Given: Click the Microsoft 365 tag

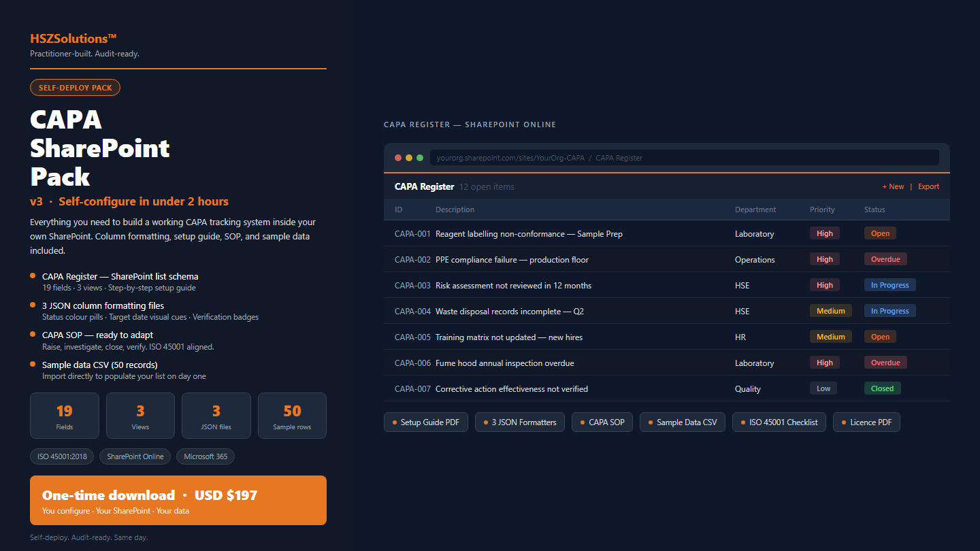Looking at the screenshot, I should pyautogui.click(x=206, y=456).
